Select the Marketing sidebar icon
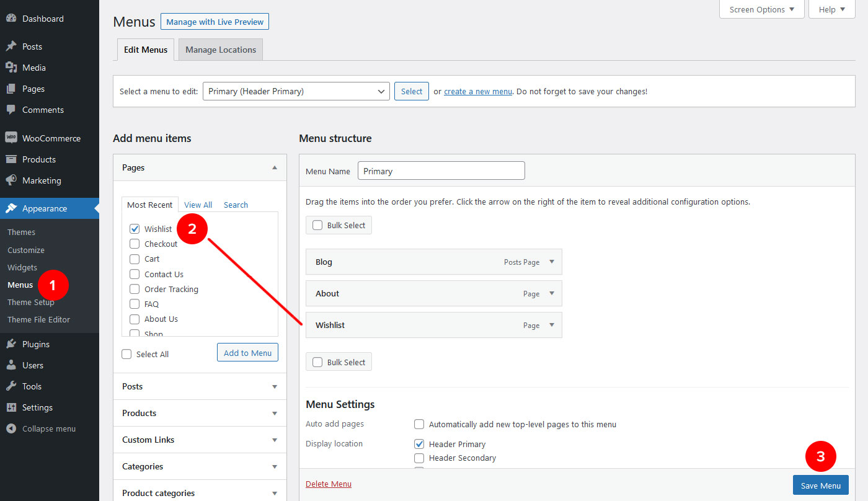 click(12, 180)
